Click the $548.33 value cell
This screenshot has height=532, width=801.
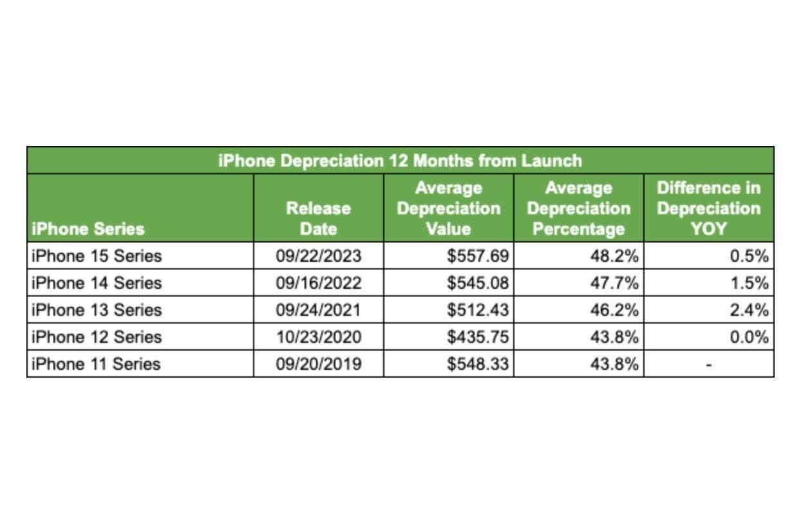tap(449, 364)
